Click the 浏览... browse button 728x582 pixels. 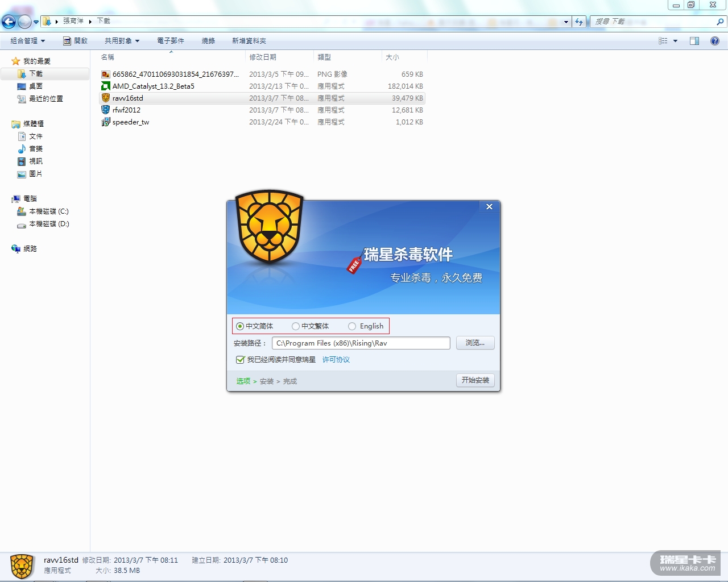[x=475, y=343]
